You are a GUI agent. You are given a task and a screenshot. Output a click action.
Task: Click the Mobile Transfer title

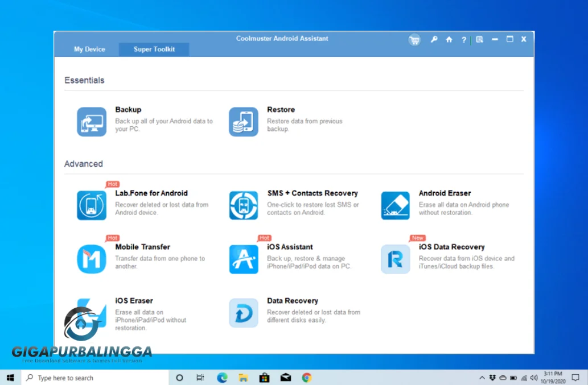point(142,247)
